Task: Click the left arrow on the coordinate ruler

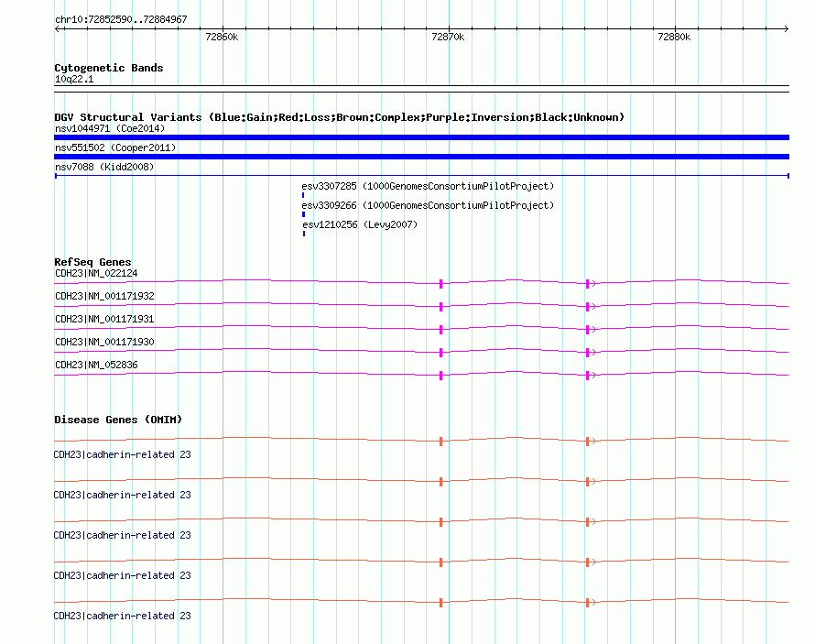Action: tap(58, 29)
